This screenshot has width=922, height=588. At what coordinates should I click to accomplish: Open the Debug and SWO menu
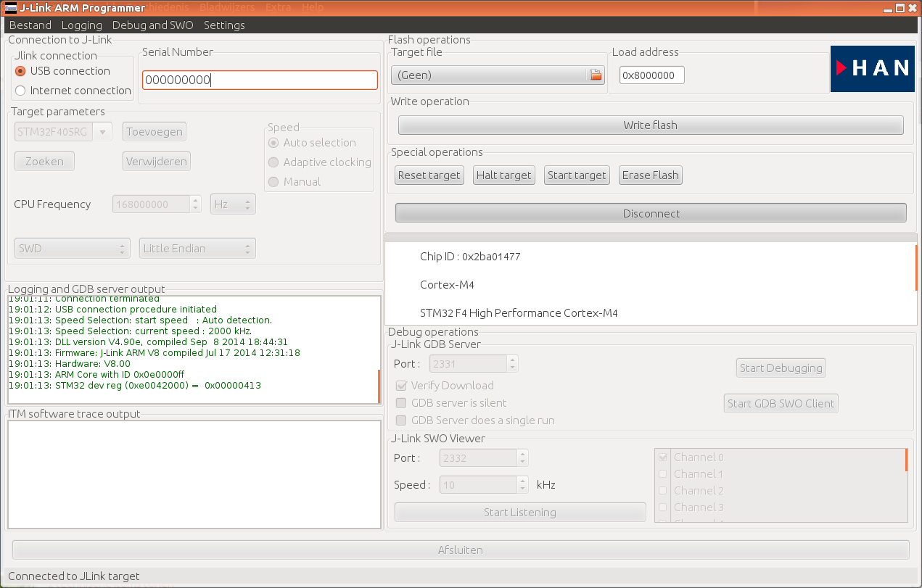click(x=153, y=25)
